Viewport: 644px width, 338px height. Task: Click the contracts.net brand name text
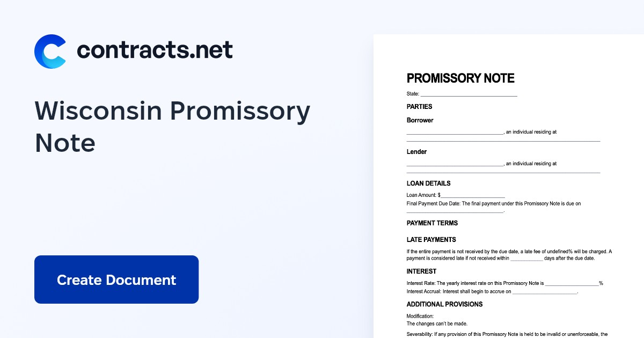(x=155, y=50)
